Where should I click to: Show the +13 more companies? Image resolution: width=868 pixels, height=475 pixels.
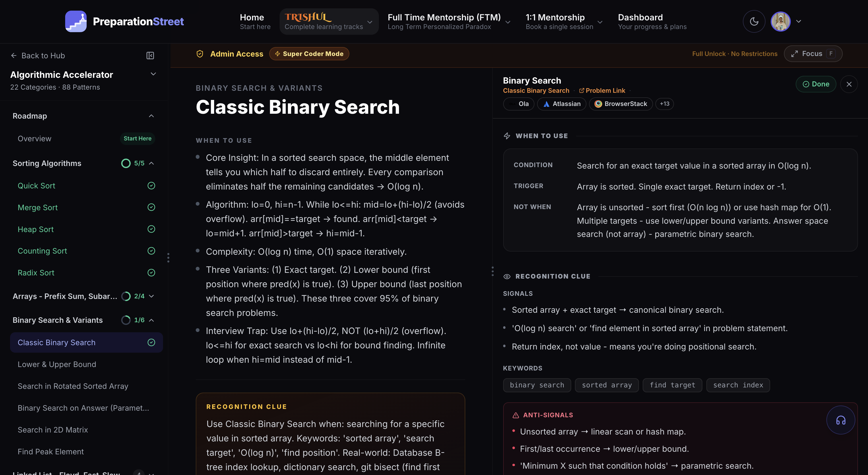pos(664,104)
